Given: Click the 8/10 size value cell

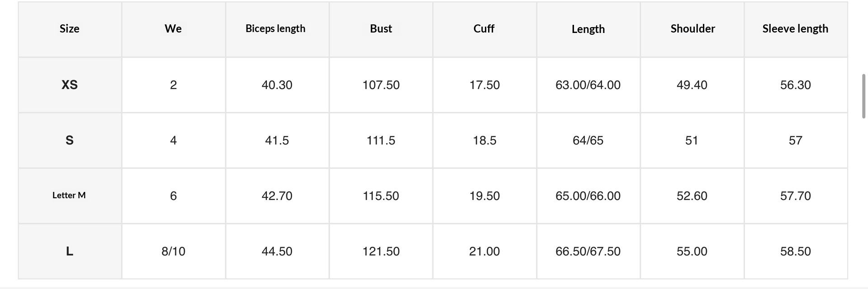Looking at the screenshot, I should click(173, 252).
